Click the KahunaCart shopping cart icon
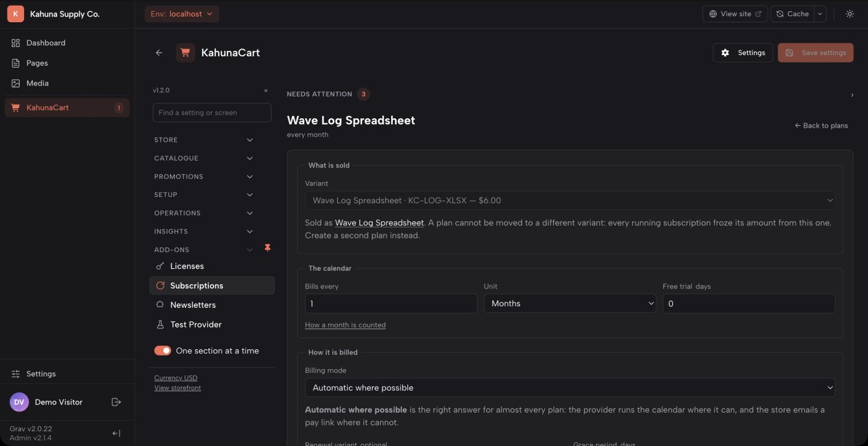This screenshot has height=446, width=868. click(186, 53)
